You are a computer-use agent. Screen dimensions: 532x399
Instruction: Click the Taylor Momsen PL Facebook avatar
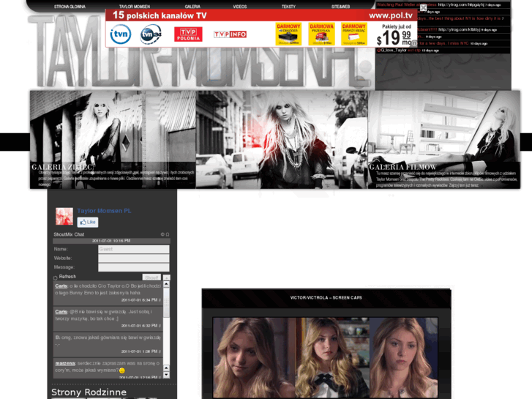64,216
